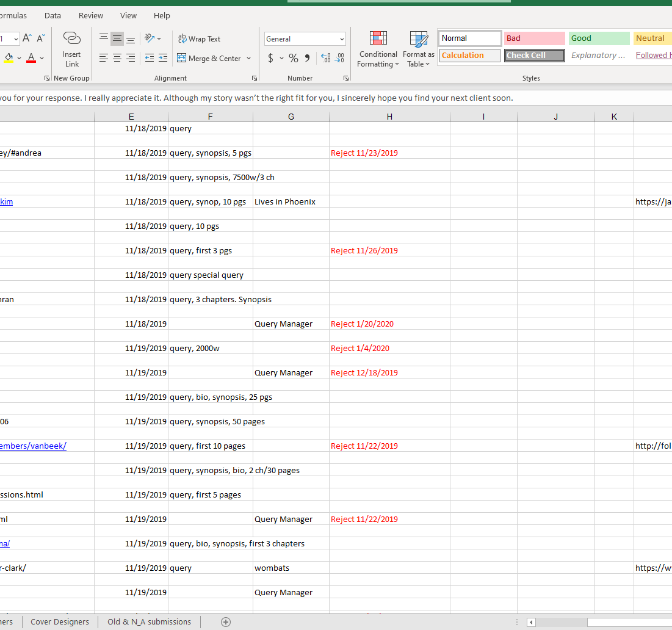The width and height of the screenshot is (672, 630).
Task: Switch to Old & N_A submissions sheet
Action: 149,622
